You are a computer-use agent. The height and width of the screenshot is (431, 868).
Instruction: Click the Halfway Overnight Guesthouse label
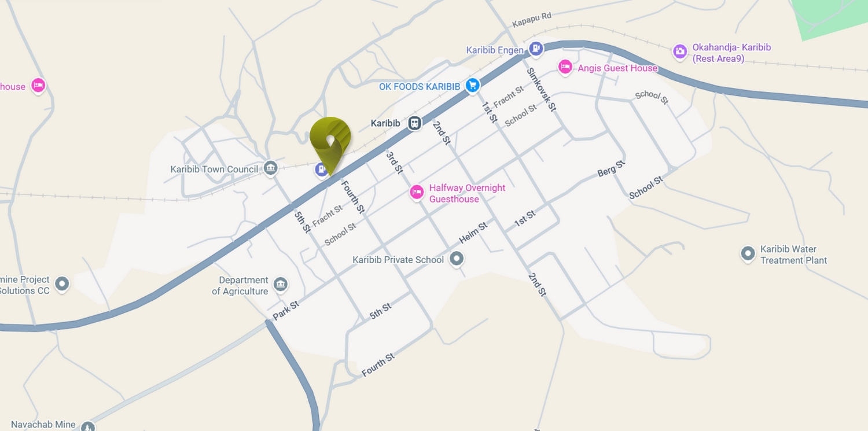(x=467, y=193)
